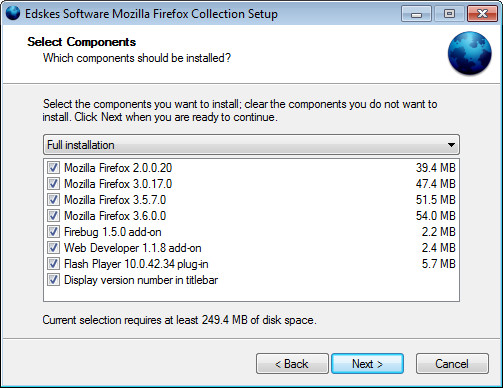Select the Mozilla Firefox 3.6.0.0 row text
This screenshot has width=503, height=388.
pos(115,216)
